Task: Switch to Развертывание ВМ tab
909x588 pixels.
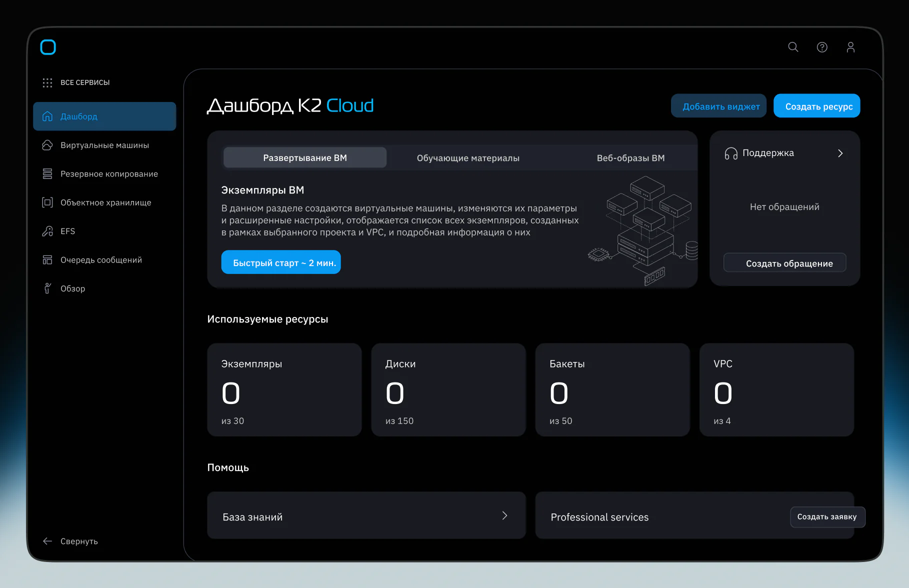Action: pos(305,157)
